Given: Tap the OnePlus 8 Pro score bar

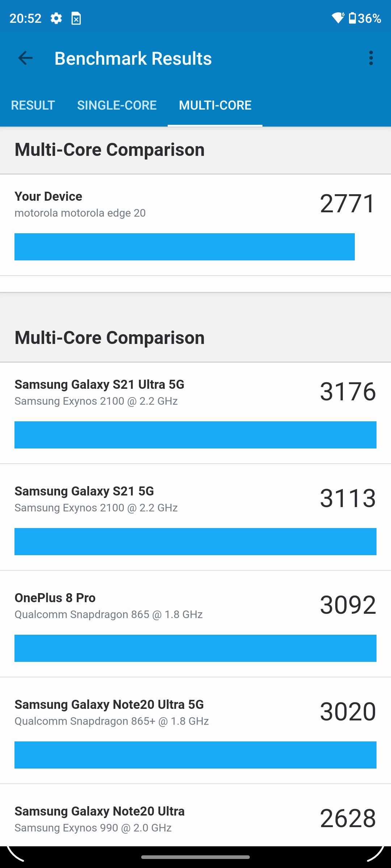Looking at the screenshot, I should point(195,648).
